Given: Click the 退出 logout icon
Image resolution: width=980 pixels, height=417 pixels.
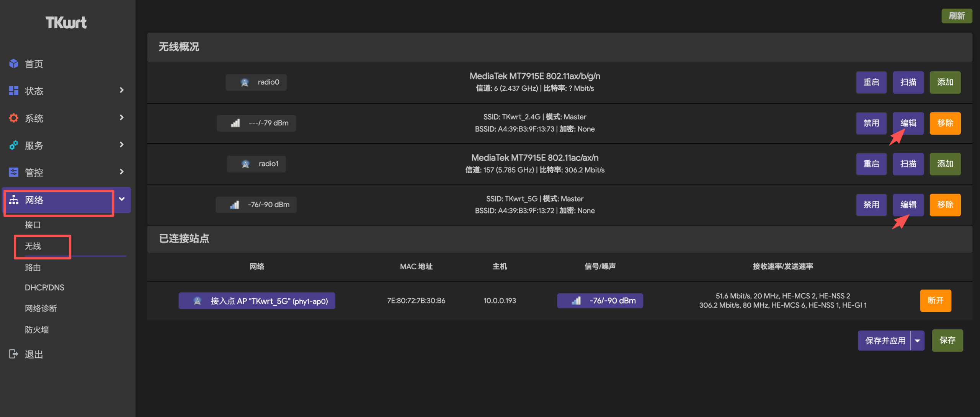Looking at the screenshot, I should pyautogui.click(x=13, y=354).
